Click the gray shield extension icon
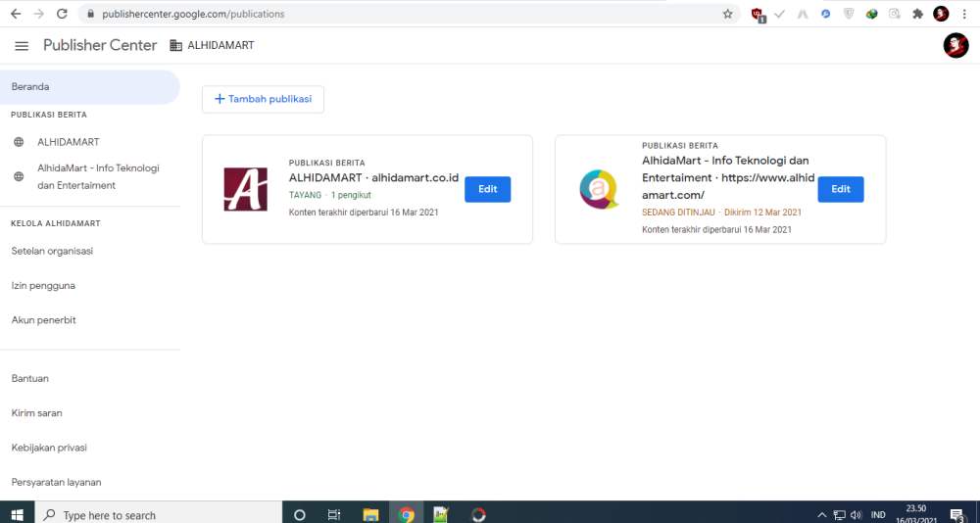Viewport: 980px width, 523px height. 848,14
